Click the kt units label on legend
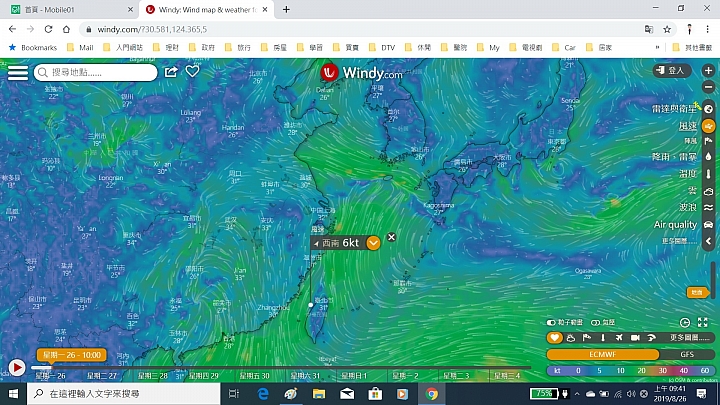The height and width of the screenshot is (405, 720). 557,371
